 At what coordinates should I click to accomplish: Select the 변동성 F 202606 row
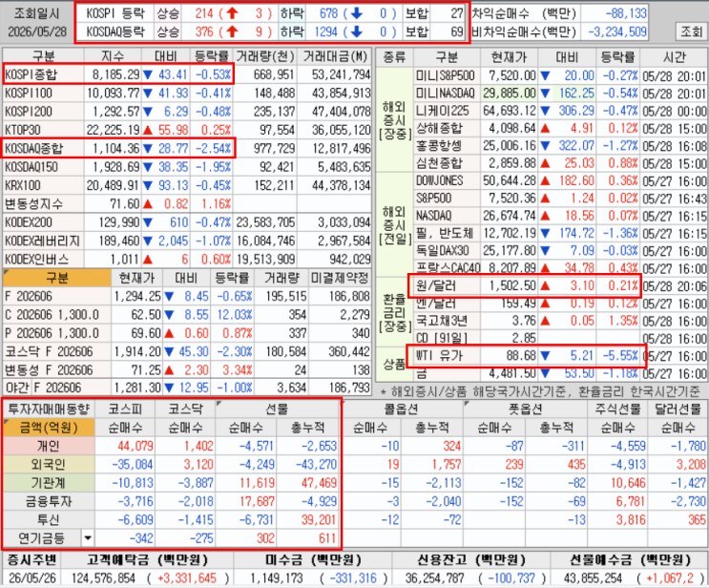click(x=49, y=370)
